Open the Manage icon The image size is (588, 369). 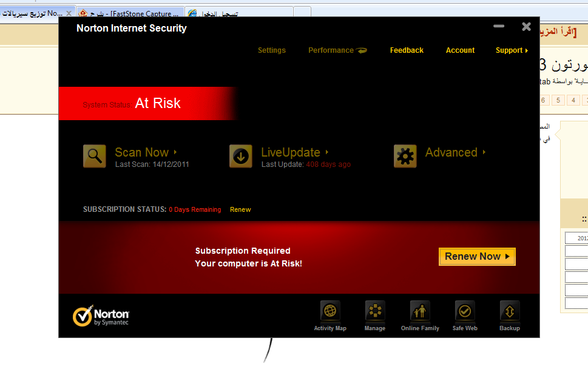coord(375,311)
